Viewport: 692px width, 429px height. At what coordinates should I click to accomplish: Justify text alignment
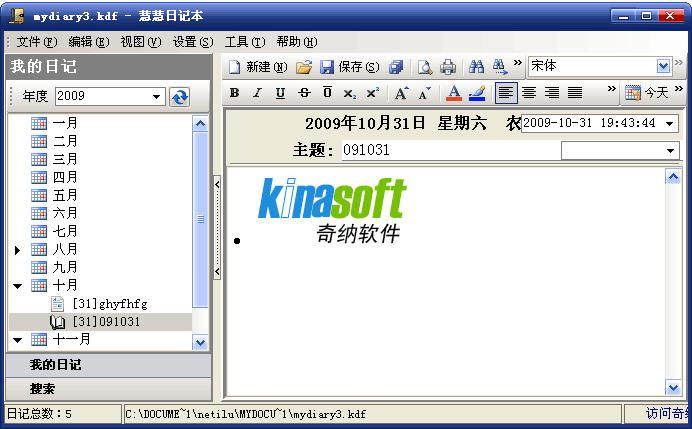(575, 93)
